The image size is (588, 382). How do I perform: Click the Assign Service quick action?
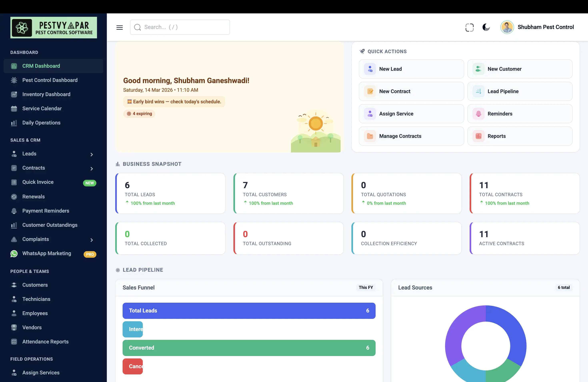396,114
